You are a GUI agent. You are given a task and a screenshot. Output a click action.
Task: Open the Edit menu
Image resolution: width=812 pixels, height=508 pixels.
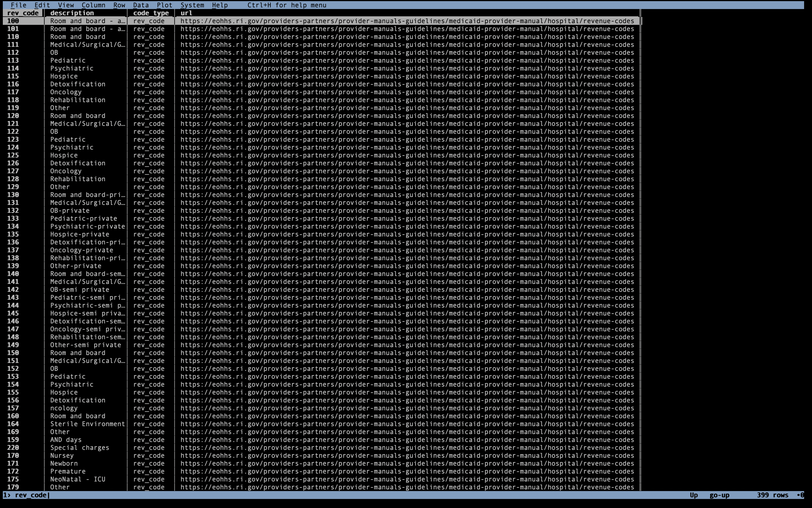coord(42,5)
